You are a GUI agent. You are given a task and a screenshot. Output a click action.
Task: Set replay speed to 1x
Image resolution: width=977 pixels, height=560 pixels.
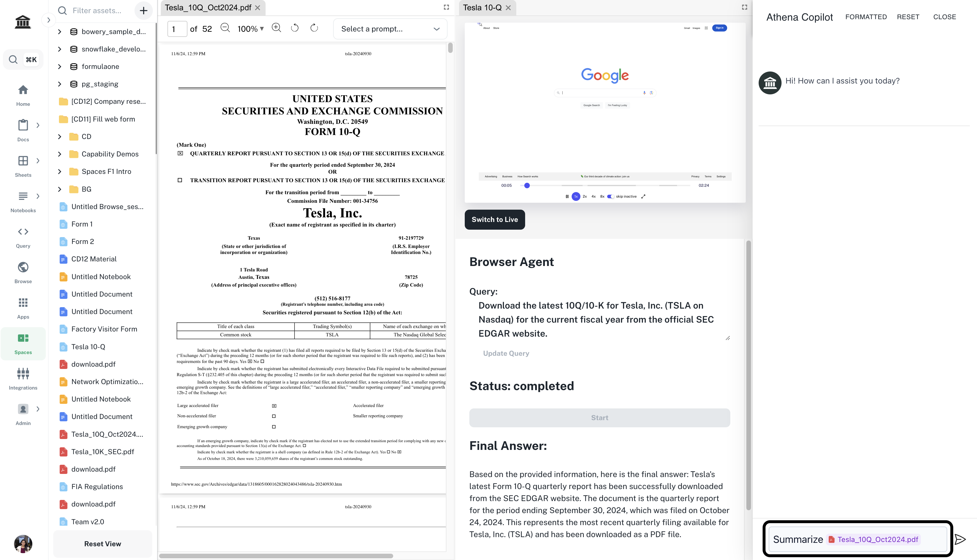(576, 196)
